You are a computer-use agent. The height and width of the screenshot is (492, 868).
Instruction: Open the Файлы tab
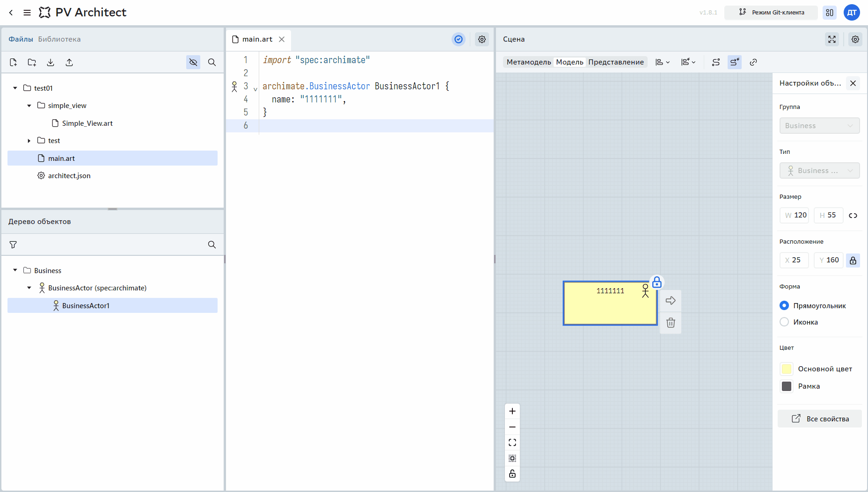click(x=21, y=39)
